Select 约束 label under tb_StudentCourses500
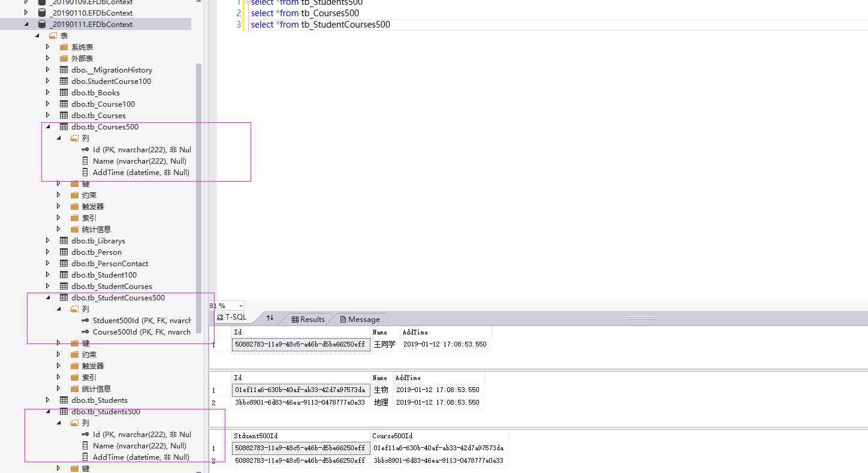 (89, 355)
